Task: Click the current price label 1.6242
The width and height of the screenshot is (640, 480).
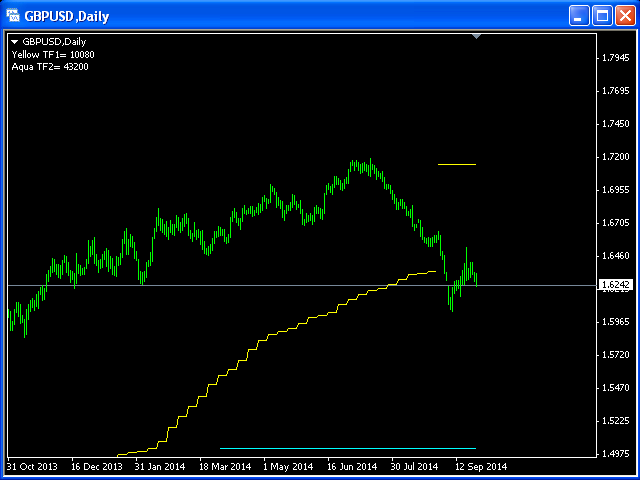Action: coord(614,285)
